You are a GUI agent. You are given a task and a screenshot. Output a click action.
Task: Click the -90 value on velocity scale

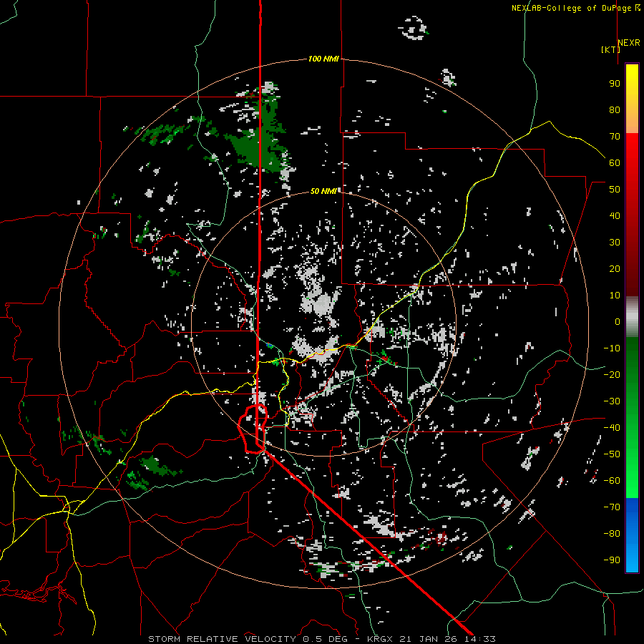(612, 560)
